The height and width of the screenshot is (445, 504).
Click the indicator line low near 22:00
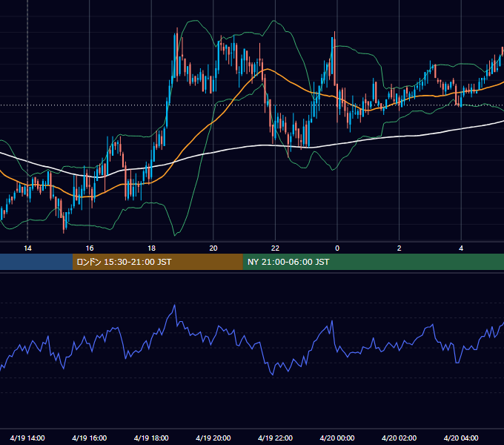point(273,375)
